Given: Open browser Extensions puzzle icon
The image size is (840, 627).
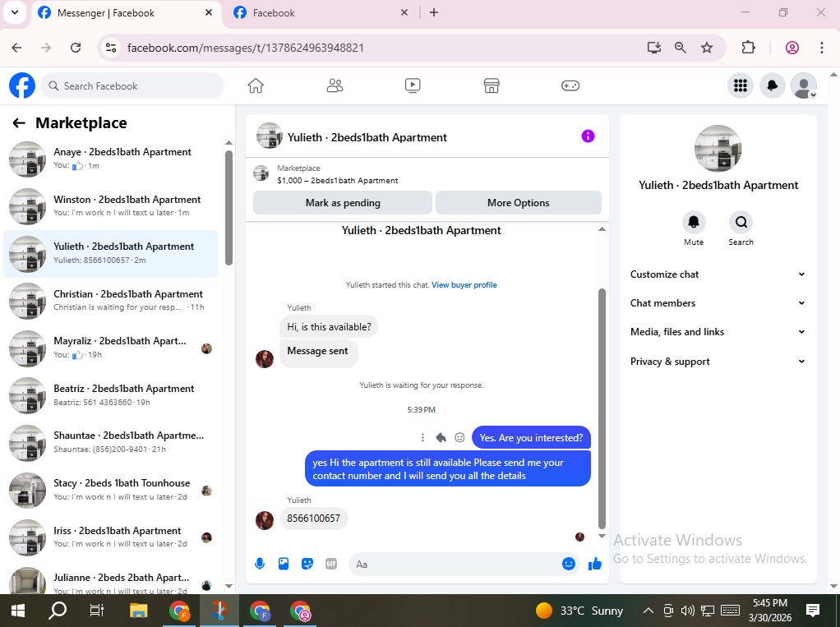Looking at the screenshot, I should [x=748, y=48].
